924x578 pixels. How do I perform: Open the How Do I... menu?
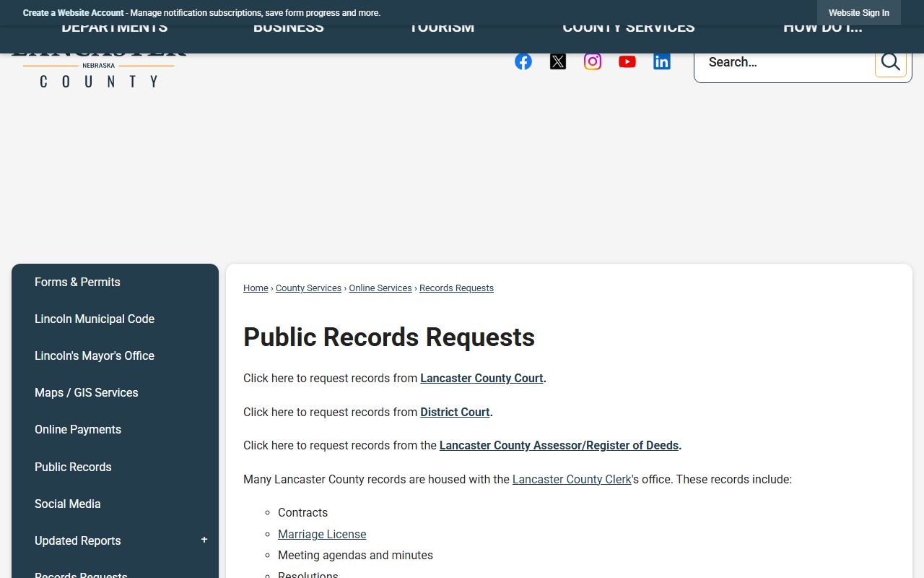(823, 29)
